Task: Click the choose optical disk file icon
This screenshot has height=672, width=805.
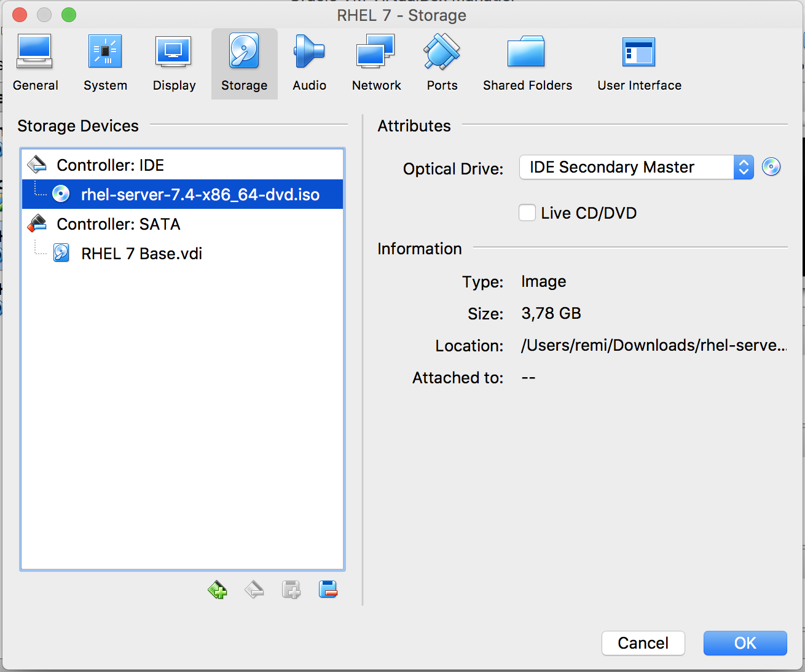Action: (x=771, y=167)
